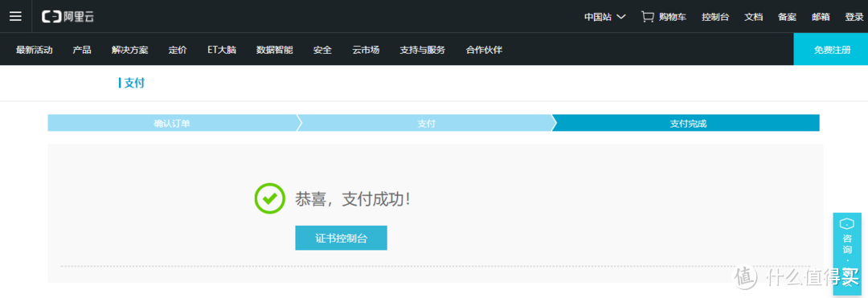Open the hamburger menu icon

click(15, 16)
